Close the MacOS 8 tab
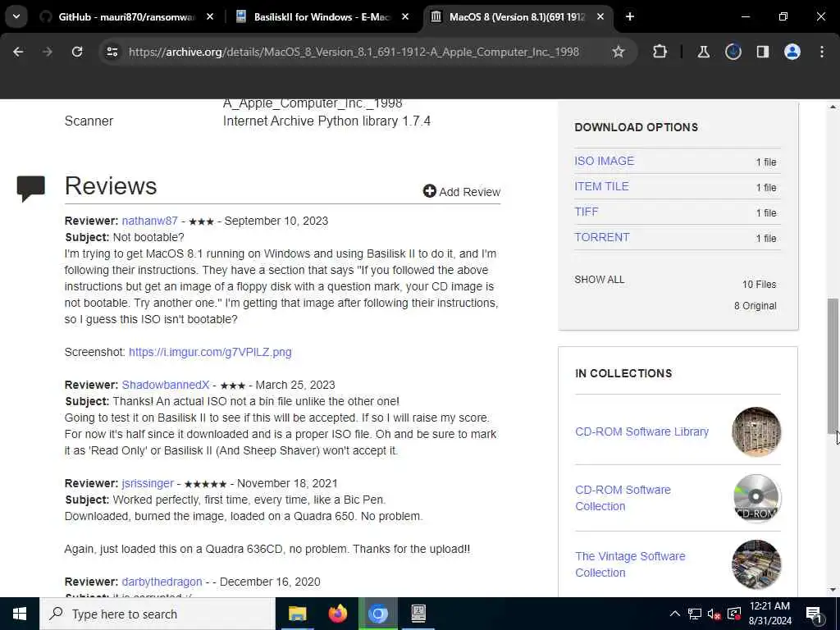The height and width of the screenshot is (630, 840). click(600, 16)
